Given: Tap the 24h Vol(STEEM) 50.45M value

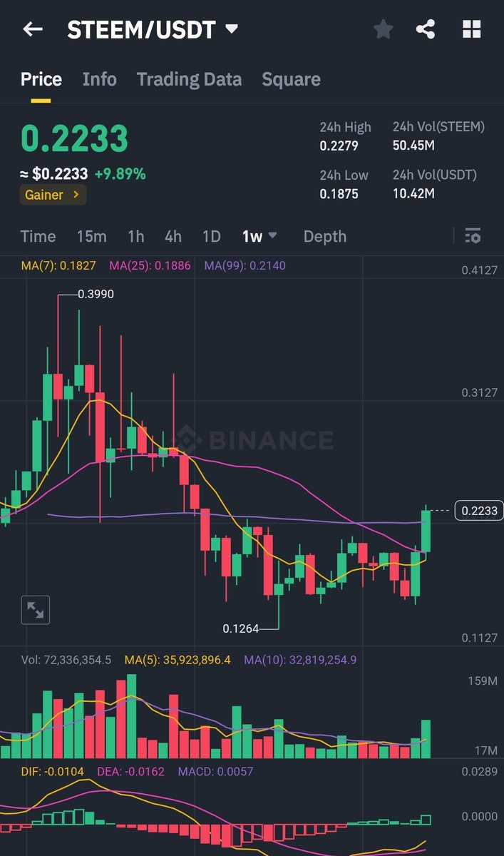Looking at the screenshot, I should pyautogui.click(x=413, y=146).
